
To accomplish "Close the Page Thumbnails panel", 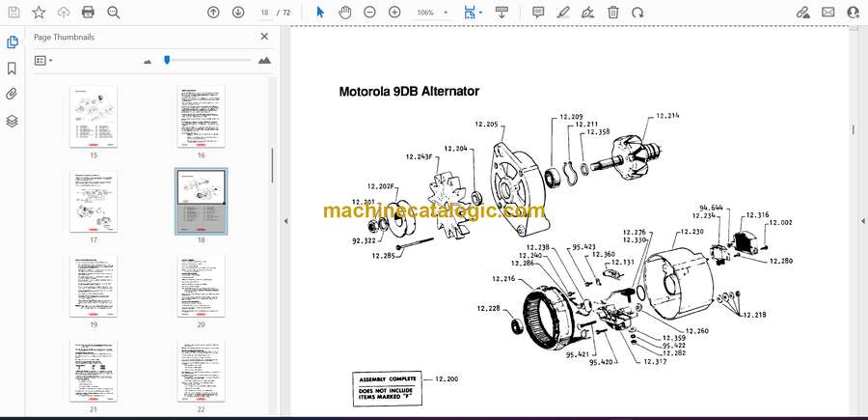I will coord(264,37).
